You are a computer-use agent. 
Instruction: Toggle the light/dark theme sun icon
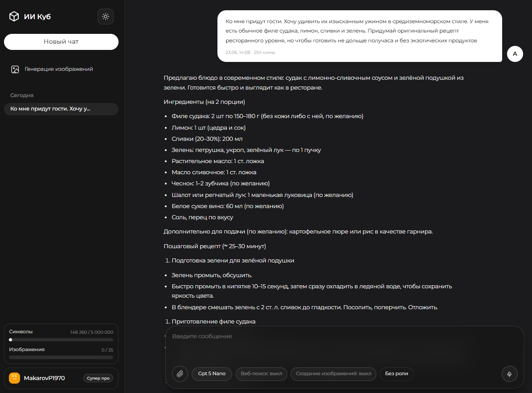click(106, 16)
